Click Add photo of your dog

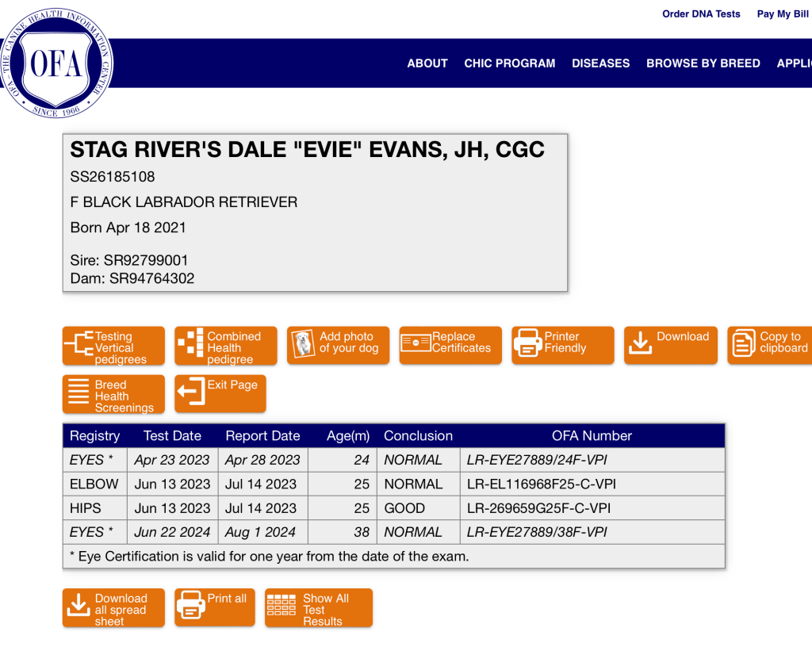pyautogui.click(x=339, y=346)
